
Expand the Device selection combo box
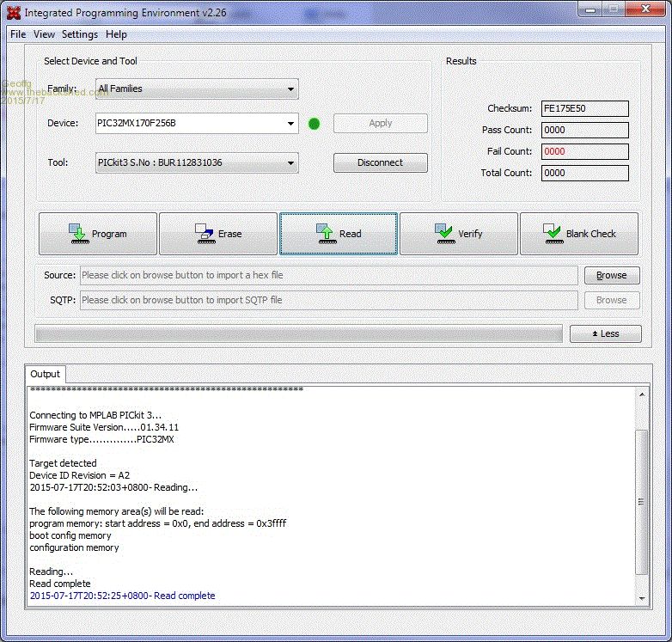tap(291, 124)
